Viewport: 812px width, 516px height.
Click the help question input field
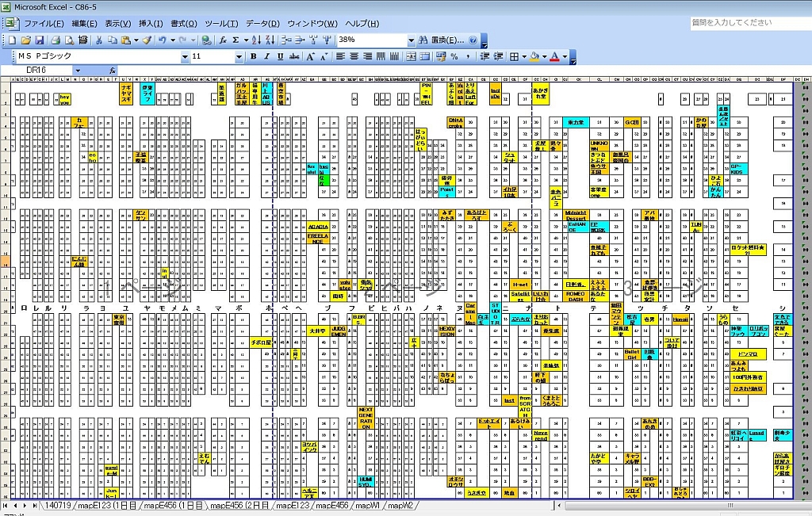[750, 23]
